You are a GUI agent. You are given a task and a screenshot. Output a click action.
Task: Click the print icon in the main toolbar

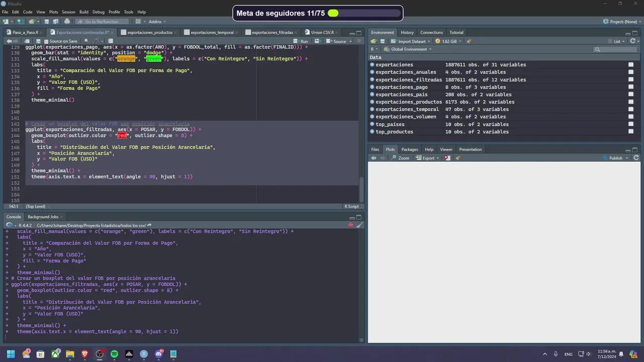coord(67,22)
